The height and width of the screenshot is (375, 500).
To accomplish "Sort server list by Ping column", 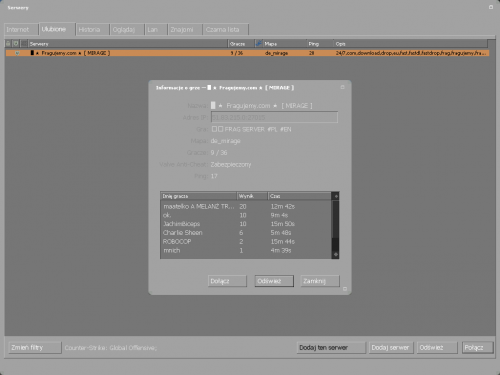I will click(320, 44).
